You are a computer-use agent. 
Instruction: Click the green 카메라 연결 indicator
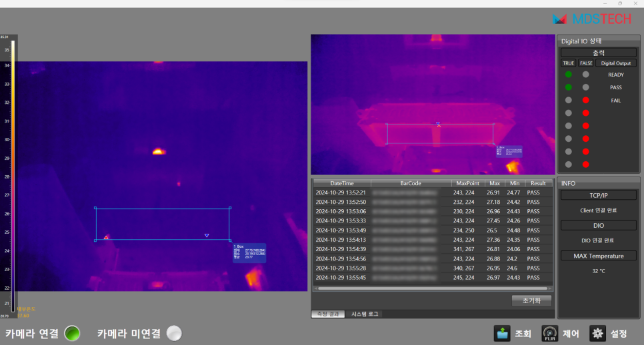click(73, 333)
